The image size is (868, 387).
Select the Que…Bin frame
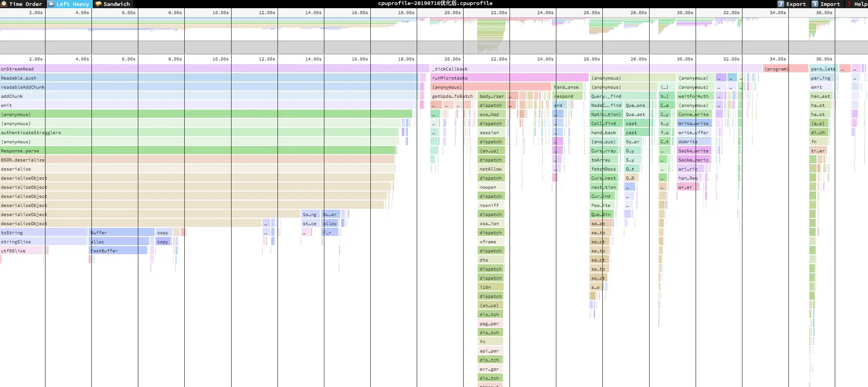[x=601, y=214]
